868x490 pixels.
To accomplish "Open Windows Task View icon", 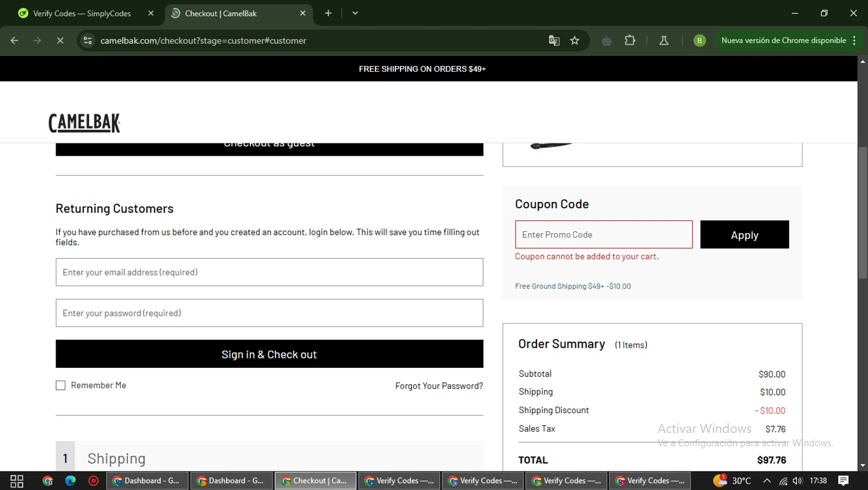I will [17, 481].
